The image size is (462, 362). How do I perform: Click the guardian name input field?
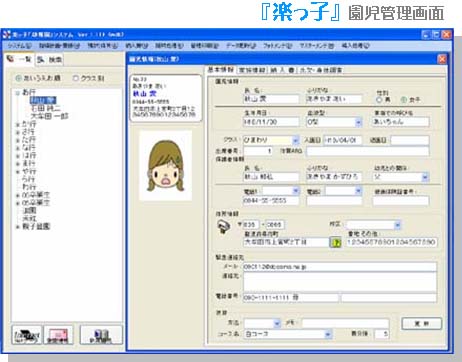[271, 177]
